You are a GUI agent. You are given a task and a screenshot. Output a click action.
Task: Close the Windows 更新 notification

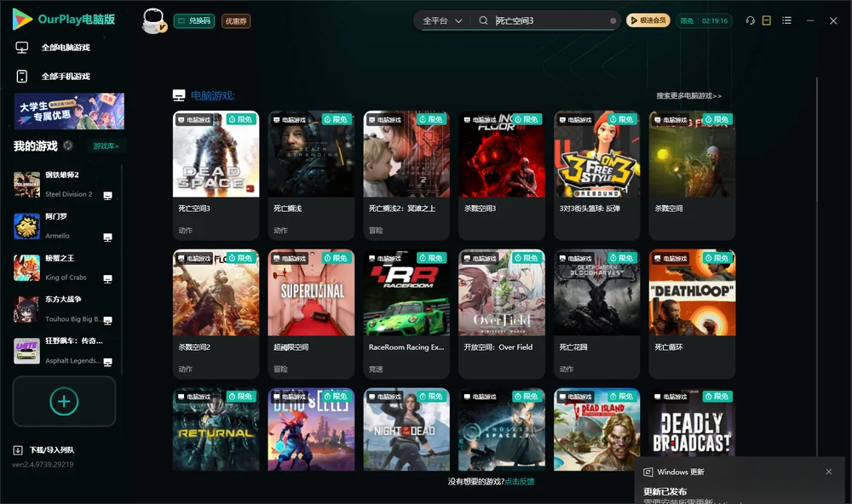[829, 472]
